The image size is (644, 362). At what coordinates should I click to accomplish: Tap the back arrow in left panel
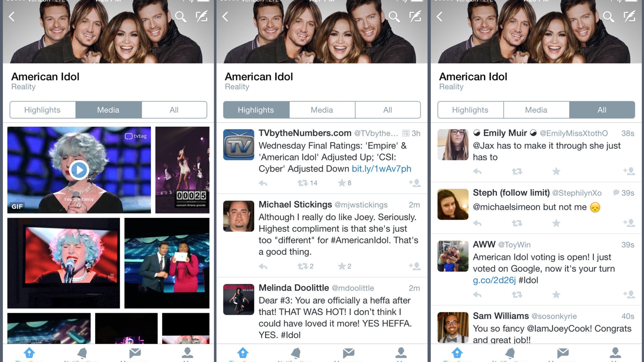[13, 16]
